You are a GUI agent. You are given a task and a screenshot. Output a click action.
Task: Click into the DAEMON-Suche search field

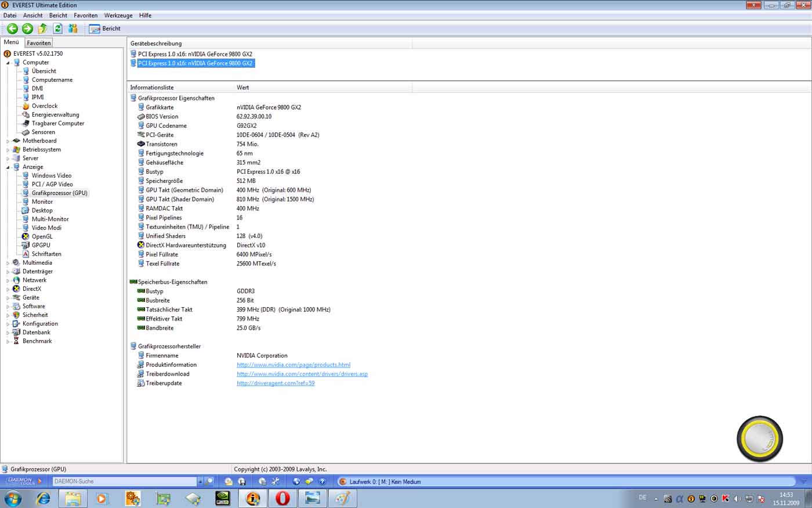[125, 481]
